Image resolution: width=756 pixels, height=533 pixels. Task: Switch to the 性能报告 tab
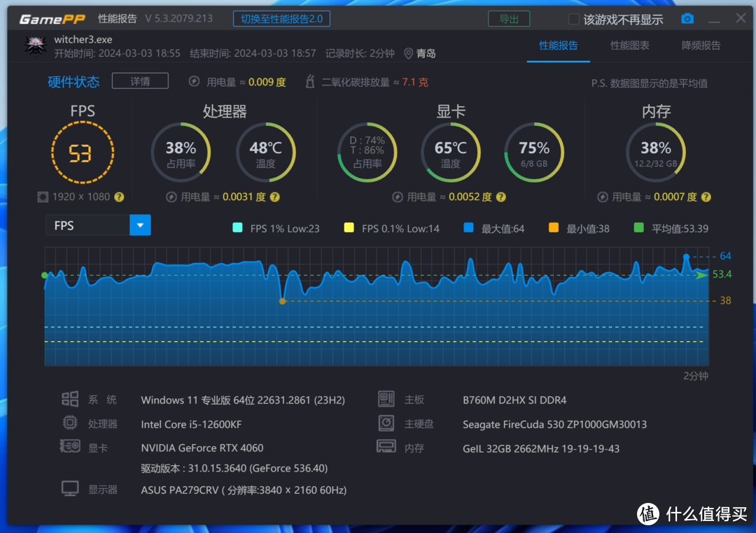559,45
